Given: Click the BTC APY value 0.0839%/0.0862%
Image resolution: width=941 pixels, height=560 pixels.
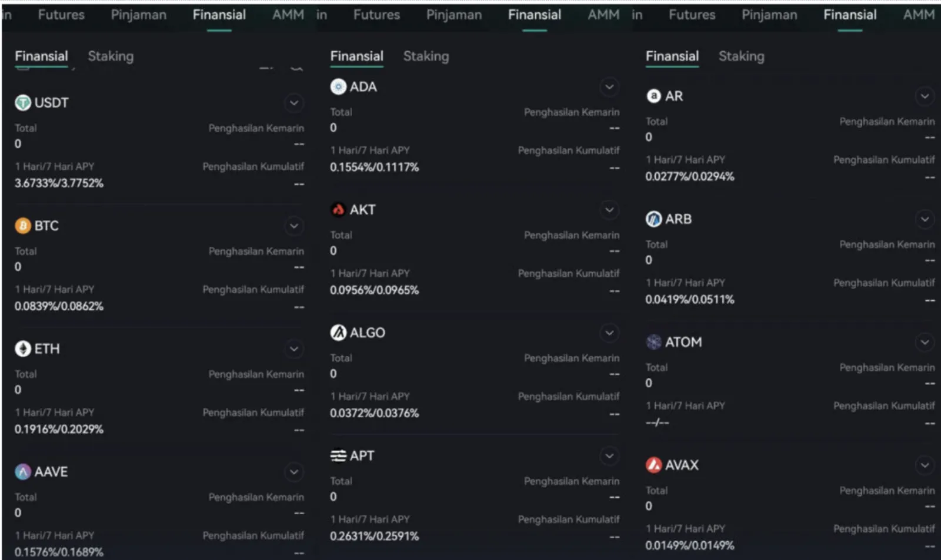Looking at the screenshot, I should pyautogui.click(x=59, y=306).
